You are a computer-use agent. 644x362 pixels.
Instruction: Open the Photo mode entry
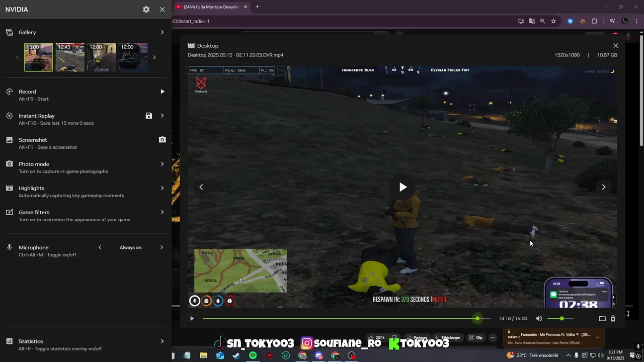click(x=80, y=167)
